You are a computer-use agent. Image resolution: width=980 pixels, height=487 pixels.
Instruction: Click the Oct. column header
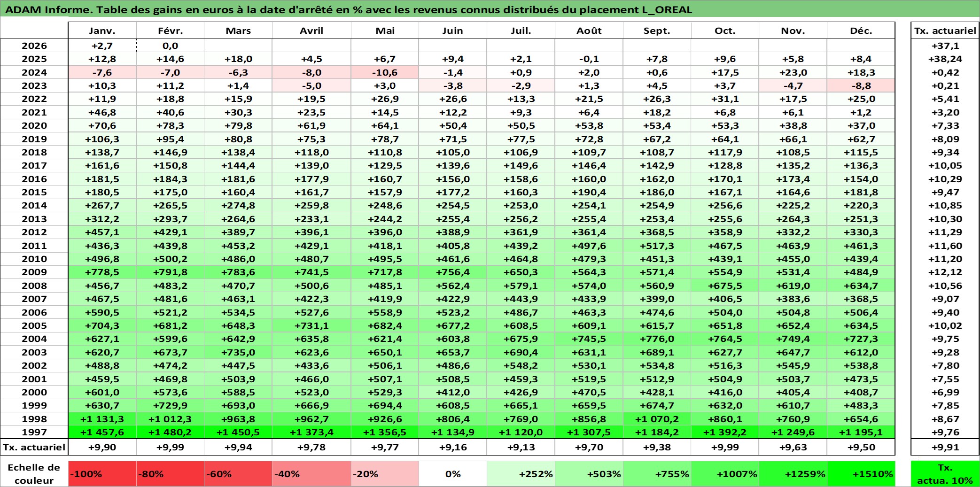click(x=725, y=31)
